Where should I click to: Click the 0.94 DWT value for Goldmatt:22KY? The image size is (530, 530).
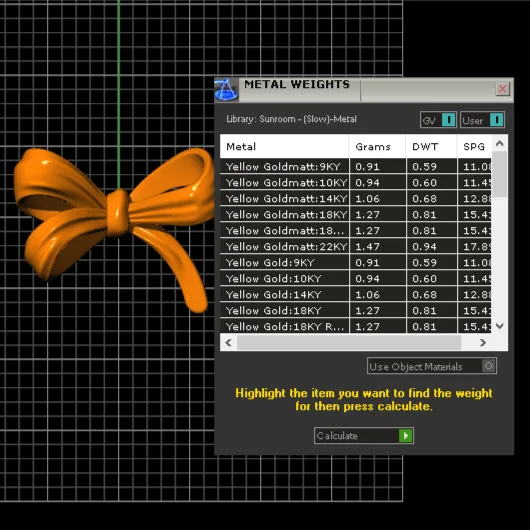coord(425,246)
